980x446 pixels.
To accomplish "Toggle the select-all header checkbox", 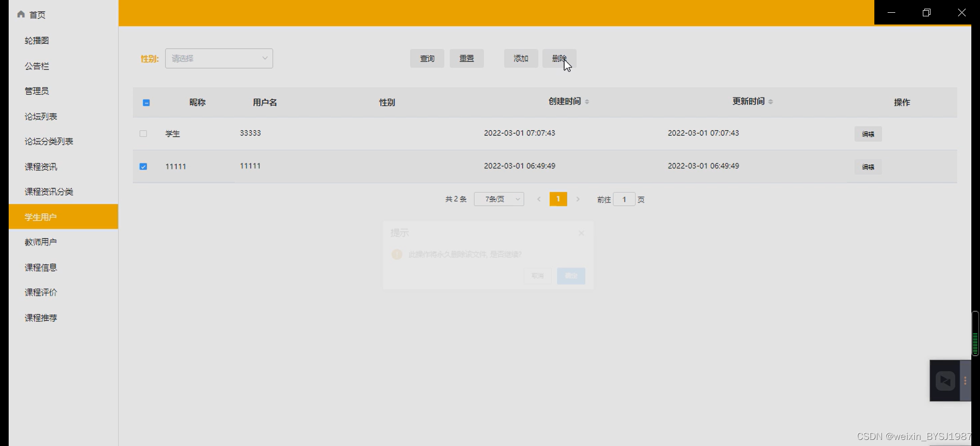I will (x=146, y=103).
